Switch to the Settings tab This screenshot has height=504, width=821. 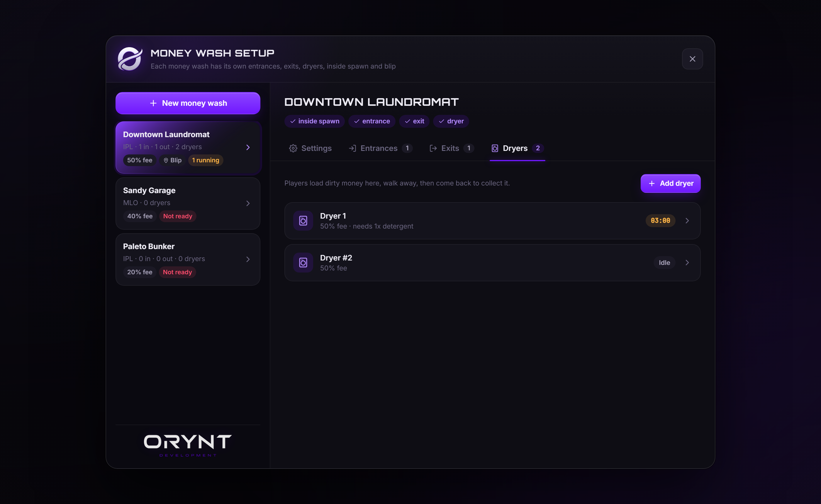pos(310,148)
